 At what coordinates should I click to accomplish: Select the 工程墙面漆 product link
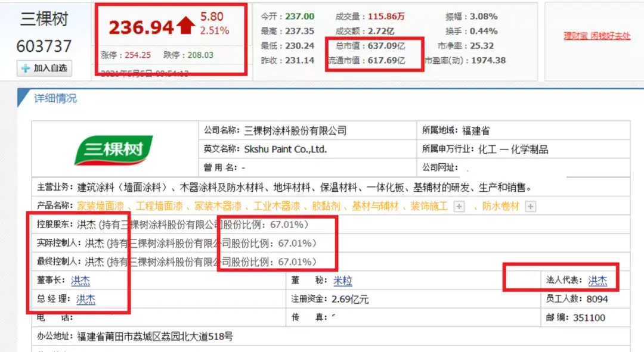coord(159,206)
